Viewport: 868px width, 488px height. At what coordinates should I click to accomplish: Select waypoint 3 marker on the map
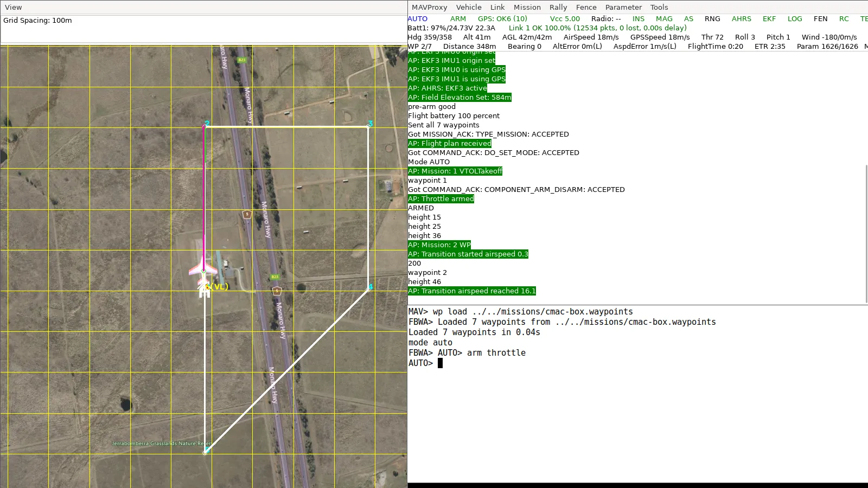point(370,124)
